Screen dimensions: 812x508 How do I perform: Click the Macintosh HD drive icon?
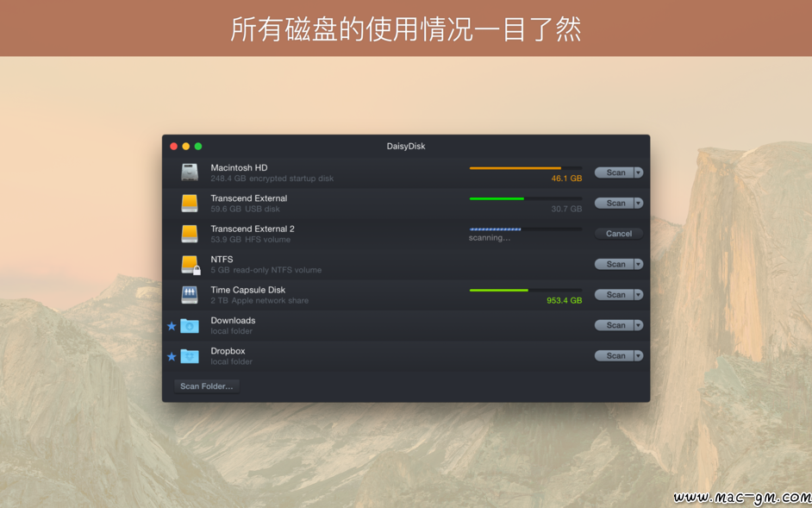190,172
